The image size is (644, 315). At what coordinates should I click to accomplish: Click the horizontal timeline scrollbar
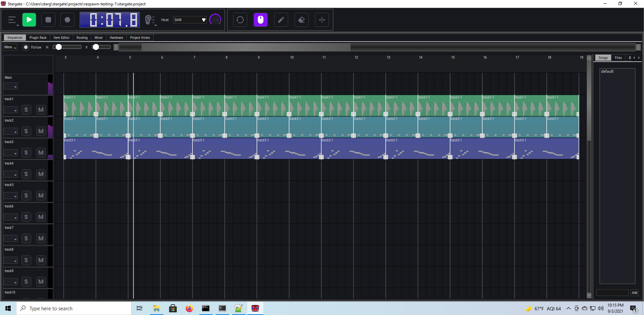click(x=246, y=47)
